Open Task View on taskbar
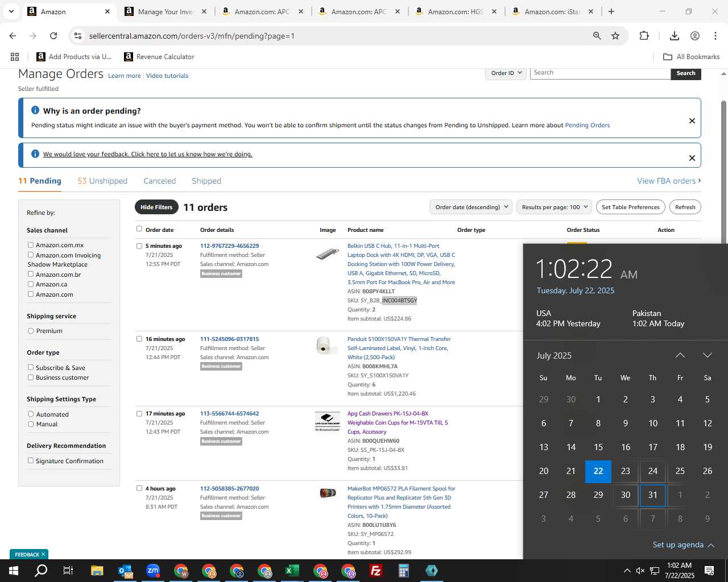 click(68, 571)
